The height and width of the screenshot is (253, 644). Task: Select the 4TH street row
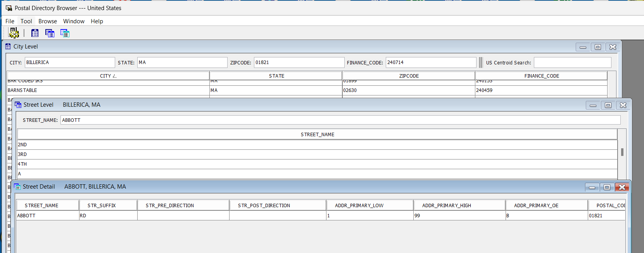point(317,164)
